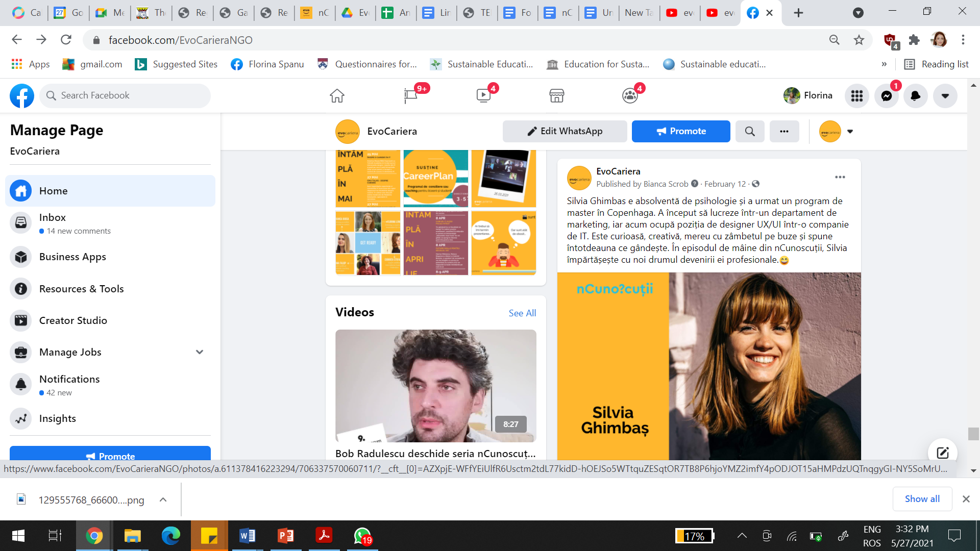
Task: Reload the page in Chrome
Action: [66, 40]
